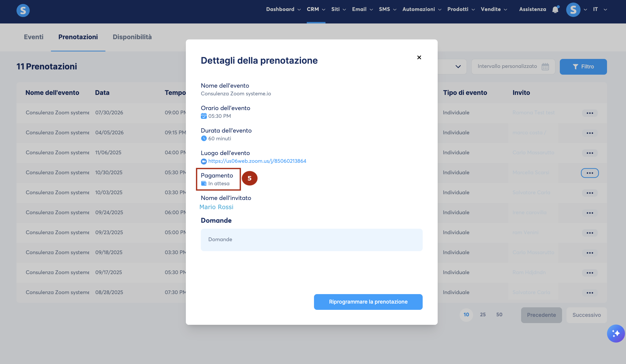Click the Nome dell'evento column header
The height and width of the screenshot is (364, 626).
click(x=52, y=93)
